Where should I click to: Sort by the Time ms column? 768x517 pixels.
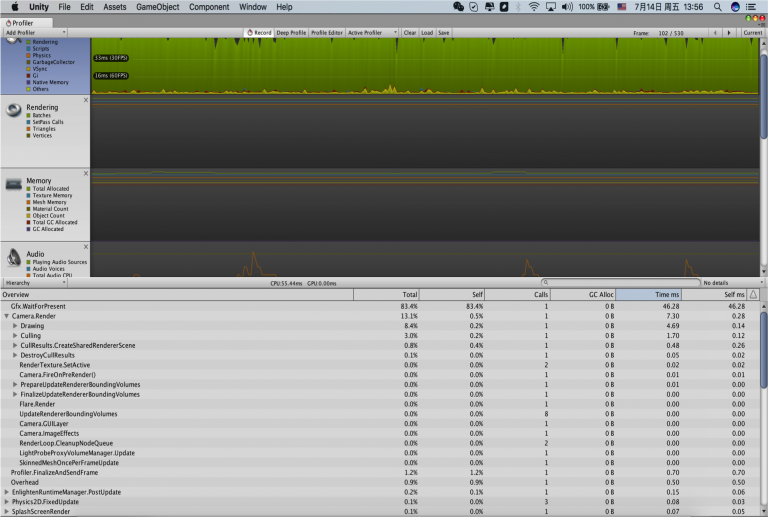pos(648,295)
